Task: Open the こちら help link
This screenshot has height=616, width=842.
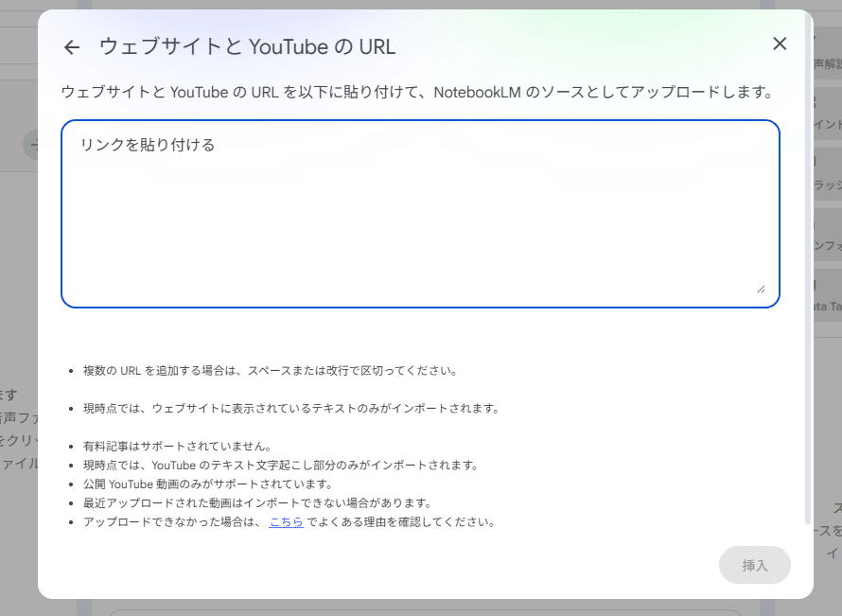Action: [287, 522]
